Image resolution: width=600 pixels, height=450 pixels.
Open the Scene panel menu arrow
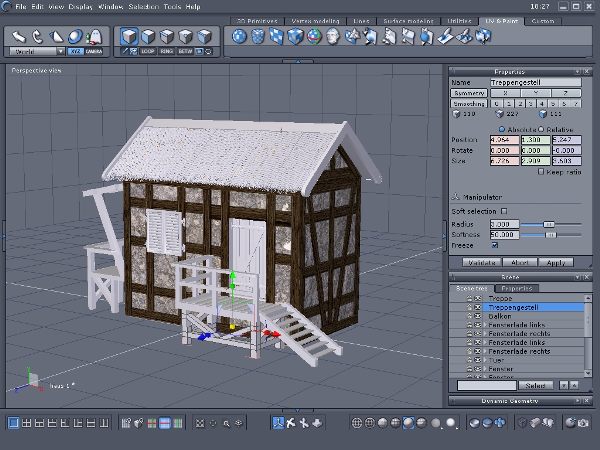(x=577, y=277)
